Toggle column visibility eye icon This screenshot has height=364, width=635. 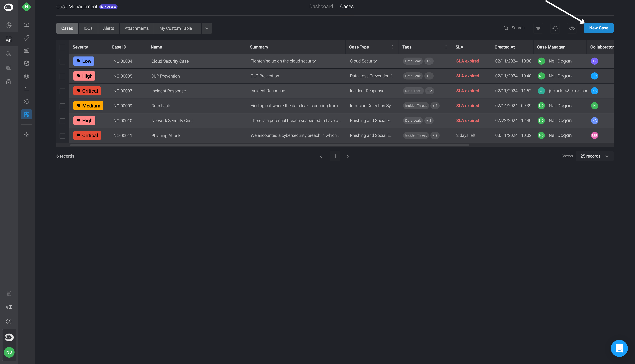[572, 28]
